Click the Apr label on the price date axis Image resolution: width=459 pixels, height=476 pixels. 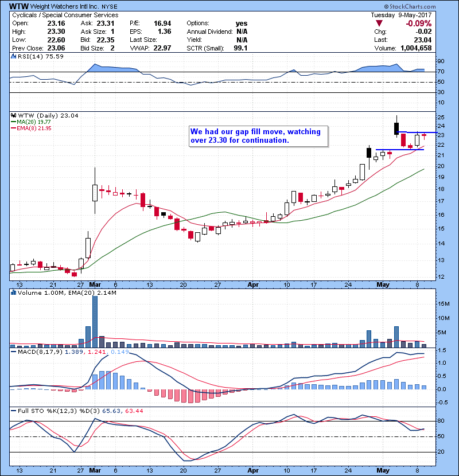pos(253,285)
